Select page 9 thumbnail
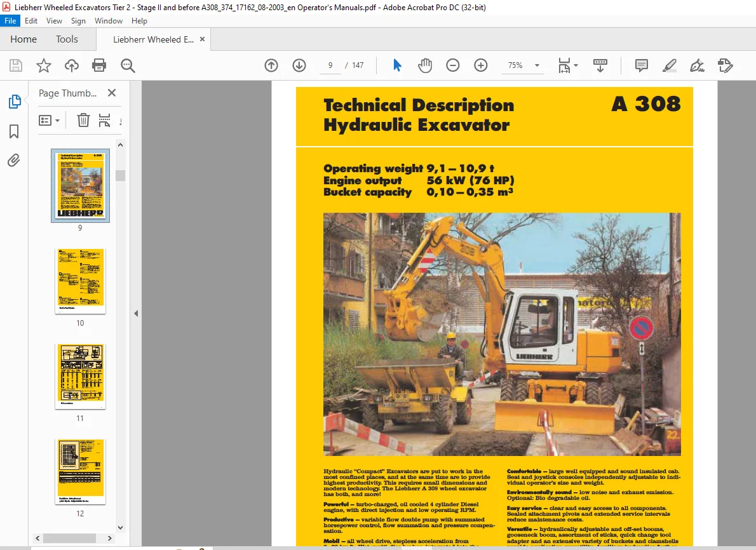 81,185
